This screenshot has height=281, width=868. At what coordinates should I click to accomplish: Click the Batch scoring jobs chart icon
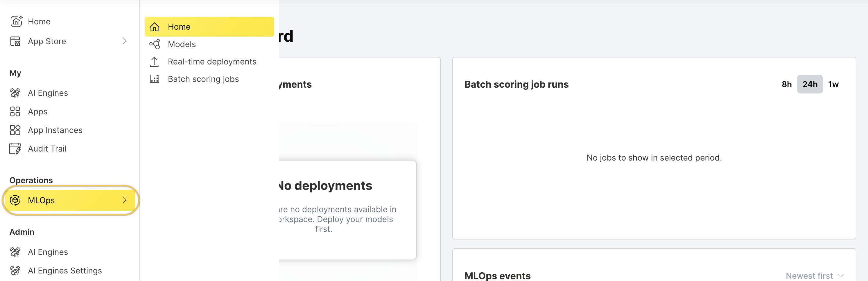(154, 79)
